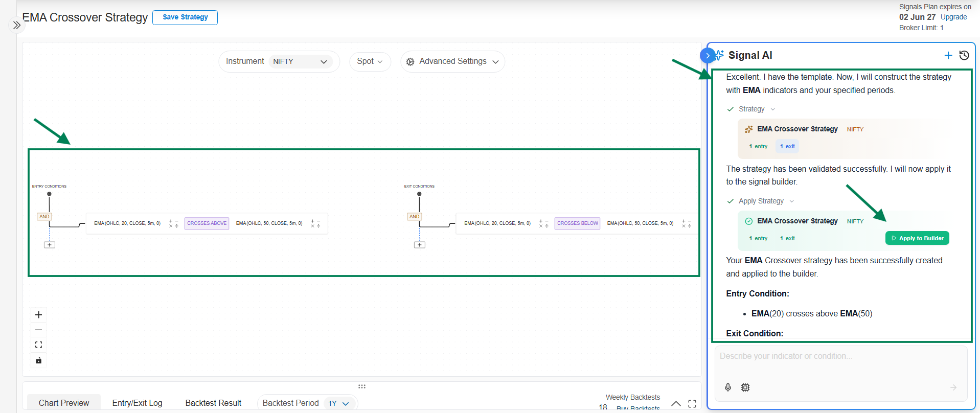Screen dimensions: 980x413
Task: Click Apply to Builder button
Action: click(x=917, y=238)
